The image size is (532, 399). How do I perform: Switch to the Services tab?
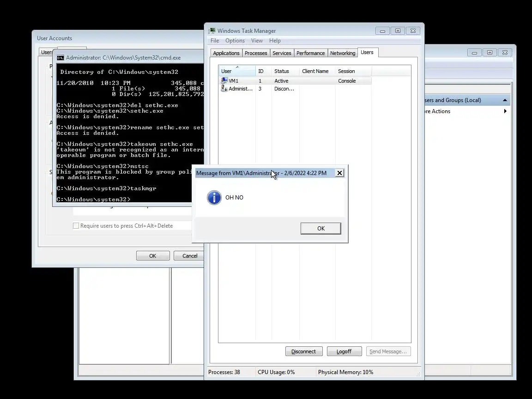282,53
